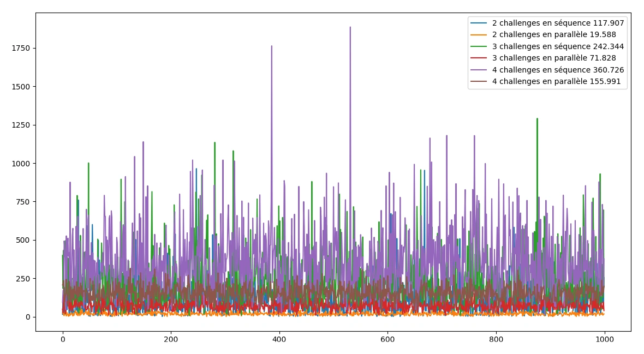Click the tallest green spike's tip near 1290
The image size is (644, 354).
(x=537, y=119)
